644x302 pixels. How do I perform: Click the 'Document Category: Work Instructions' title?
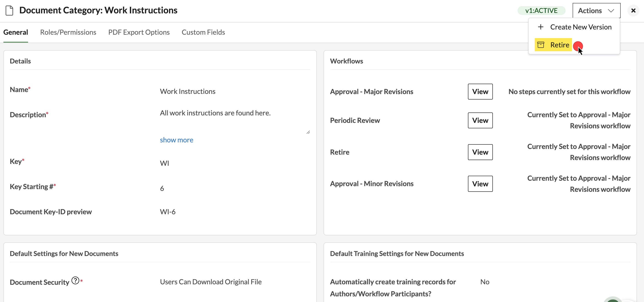[x=98, y=10]
